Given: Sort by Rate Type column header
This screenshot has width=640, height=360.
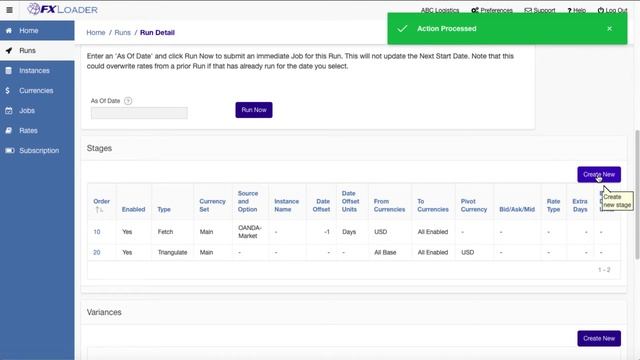Looking at the screenshot, I should pyautogui.click(x=553, y=205).
